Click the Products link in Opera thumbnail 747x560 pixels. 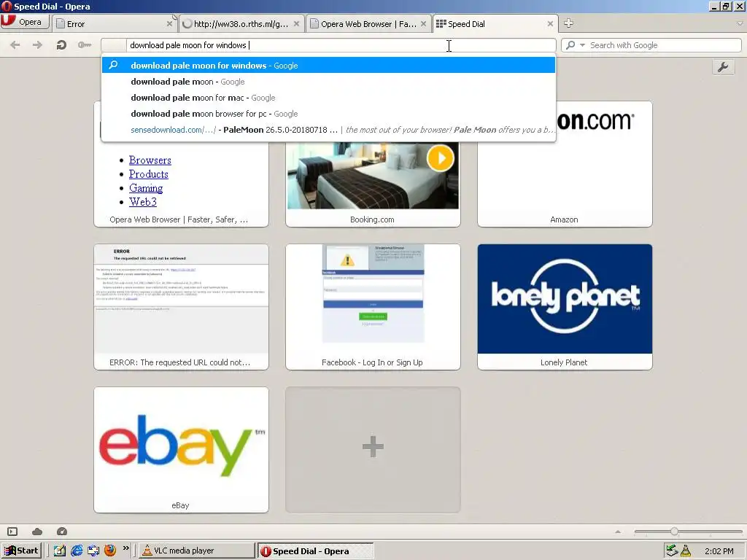click(x=149, y=174)
